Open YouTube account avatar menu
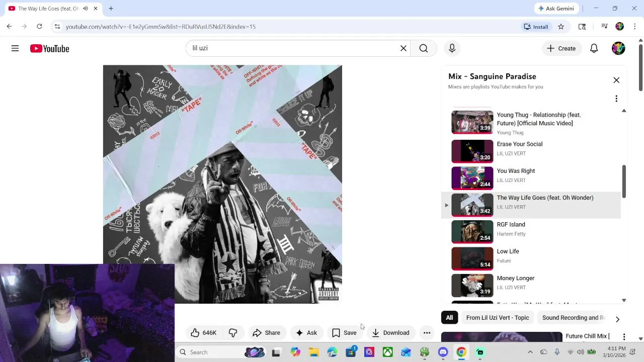Image resolution: width=644 pixels, height=362 pixels. 618,48
